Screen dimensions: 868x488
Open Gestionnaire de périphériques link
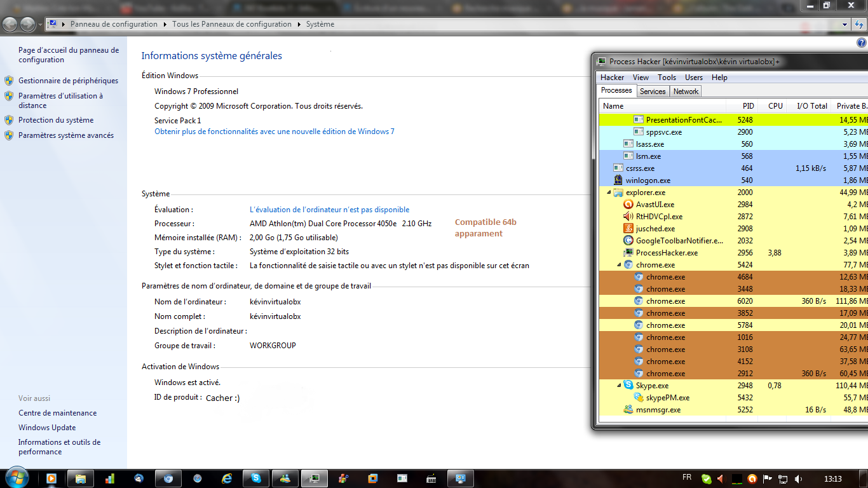pos(69,81)
